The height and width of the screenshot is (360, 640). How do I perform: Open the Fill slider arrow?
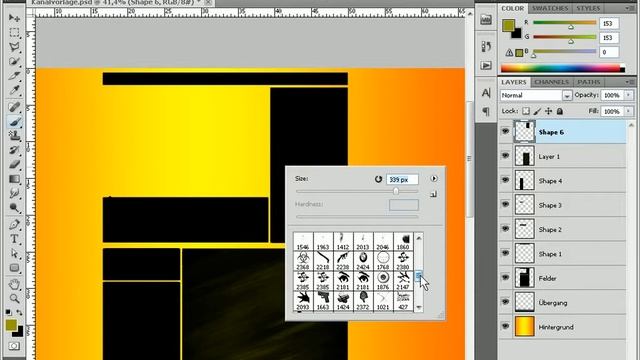pyautogui.click(x=629, y=111)
